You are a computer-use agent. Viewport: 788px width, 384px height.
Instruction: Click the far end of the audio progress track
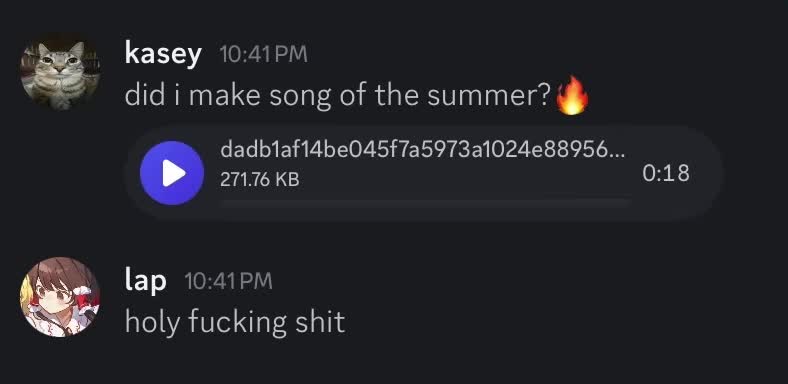click(x=629, y=202)
